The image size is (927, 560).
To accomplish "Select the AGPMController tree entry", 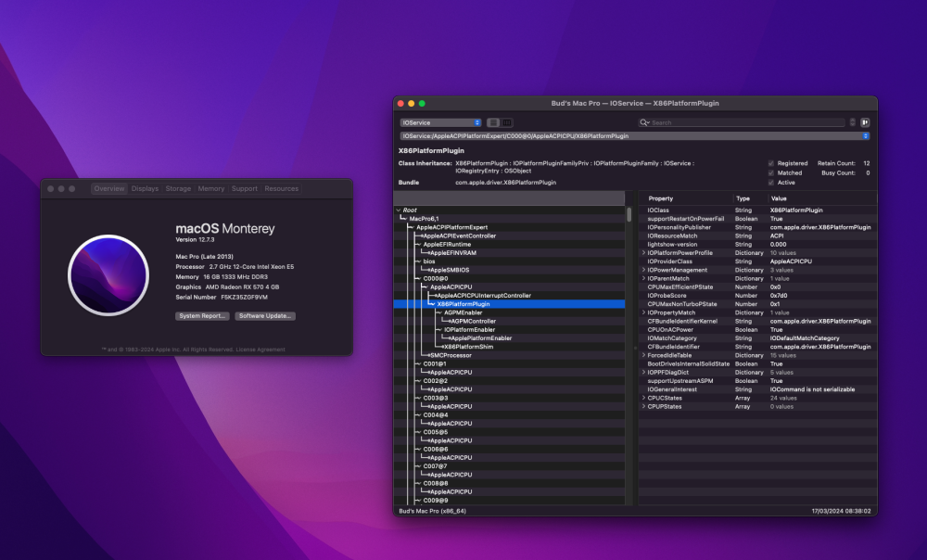I will tap(473, 321).
